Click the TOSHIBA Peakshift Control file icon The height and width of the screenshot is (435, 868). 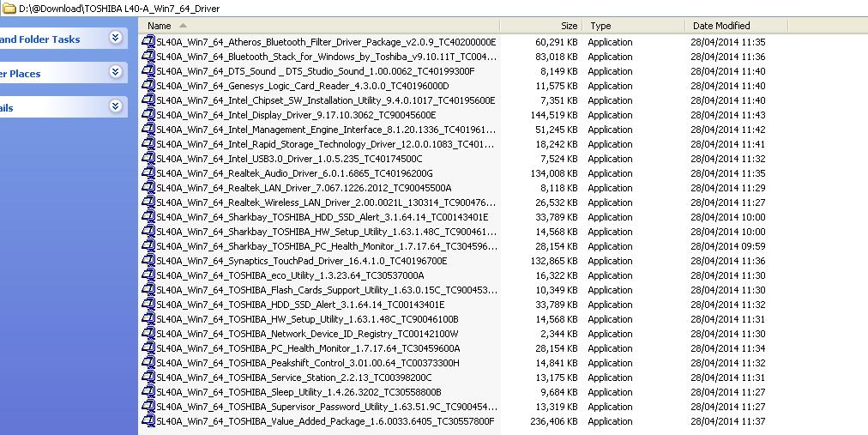point(148,362)
